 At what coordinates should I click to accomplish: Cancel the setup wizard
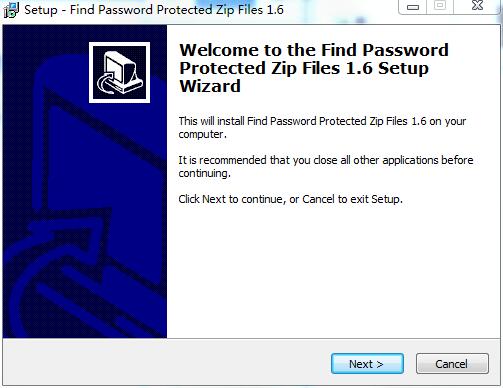[452, 364]
